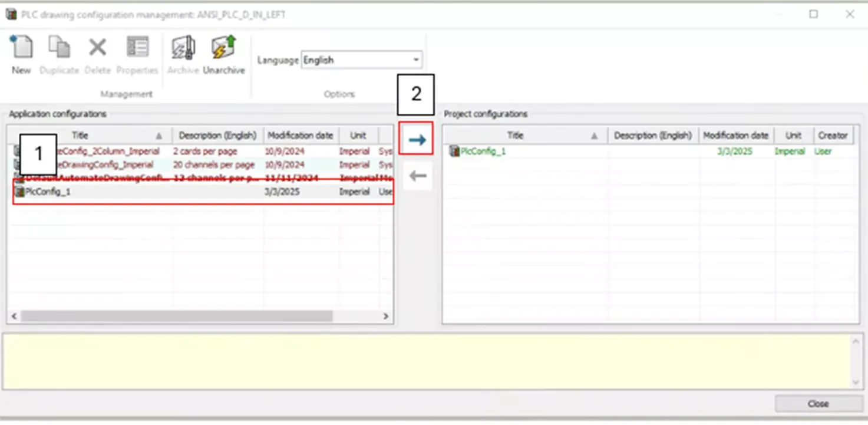The width and height of the screenshot is (868, 425).
Task: Click the scrollbar right arrow in Application list
Action: 386,317
